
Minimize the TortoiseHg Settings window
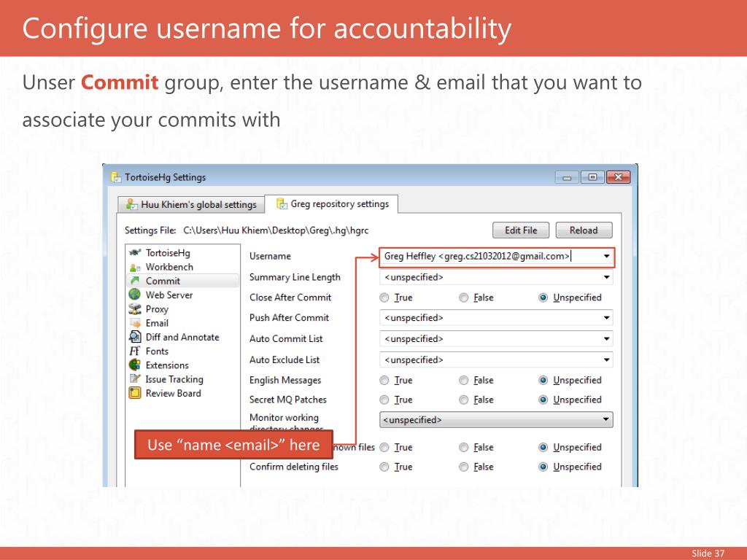[x=567, y=178]
